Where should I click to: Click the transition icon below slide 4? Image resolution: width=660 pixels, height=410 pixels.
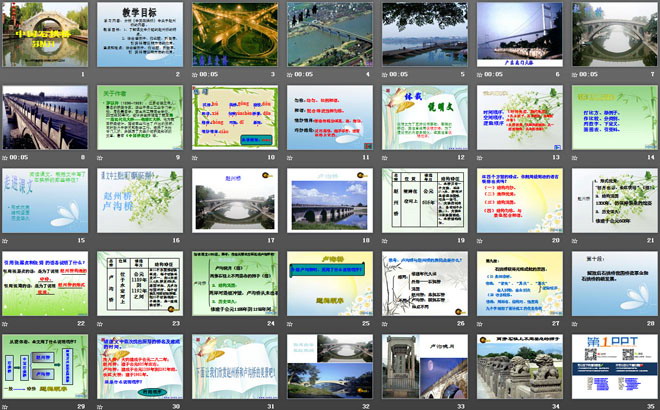coord(291,74)
